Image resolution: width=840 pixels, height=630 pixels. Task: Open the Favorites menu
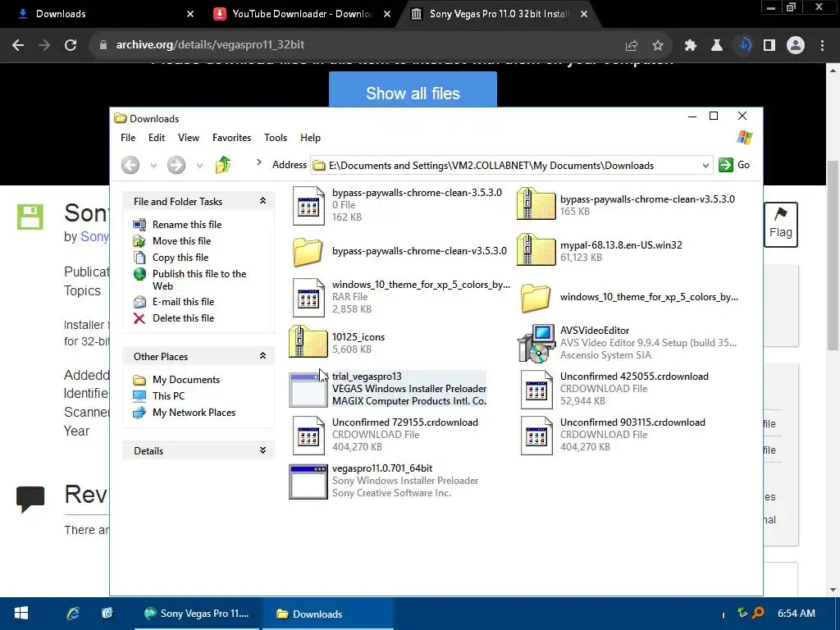(x=231, y=138)
